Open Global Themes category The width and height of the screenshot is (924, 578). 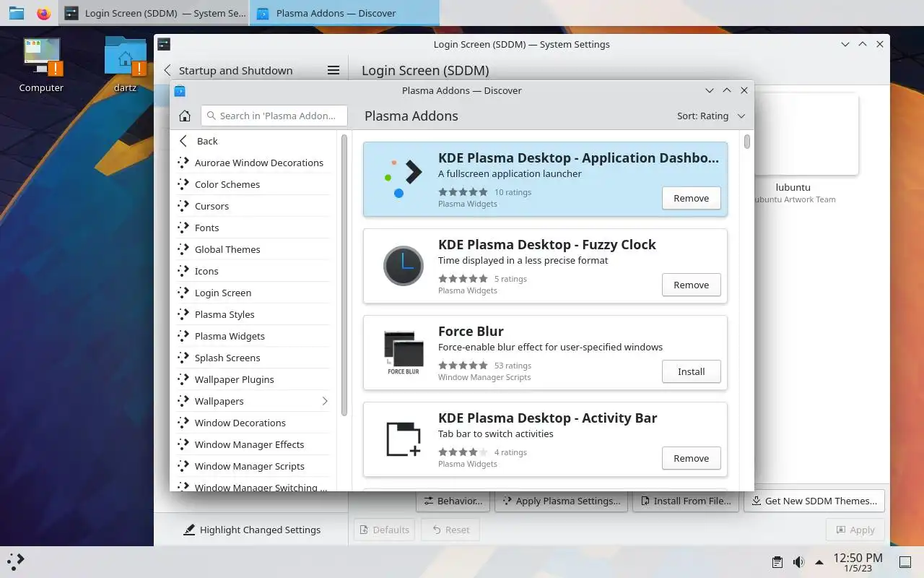point(253,249)
